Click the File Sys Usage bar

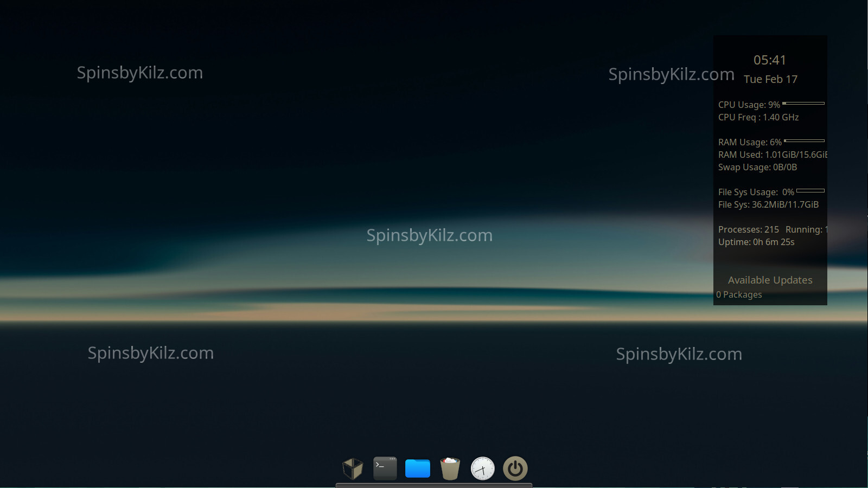pos(810,191)
